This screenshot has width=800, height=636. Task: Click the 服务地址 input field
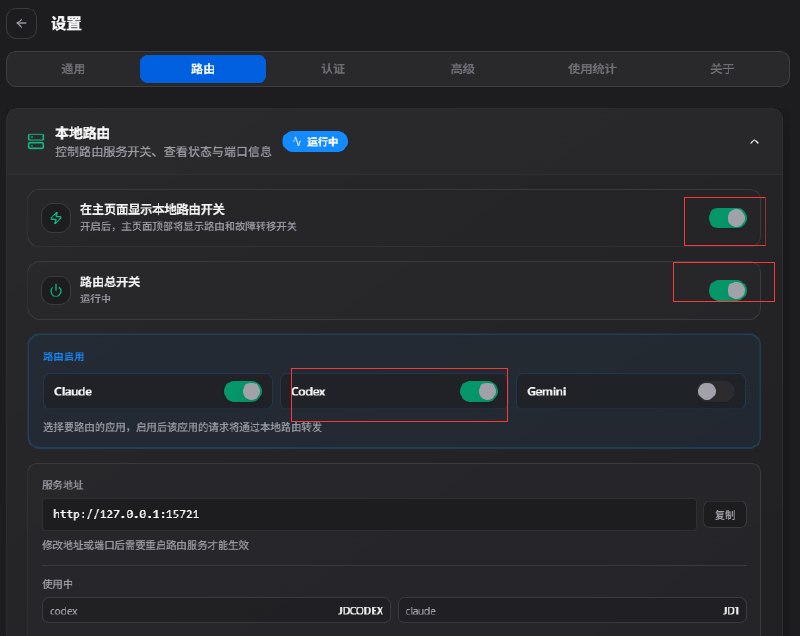click(x=369, y=514)
